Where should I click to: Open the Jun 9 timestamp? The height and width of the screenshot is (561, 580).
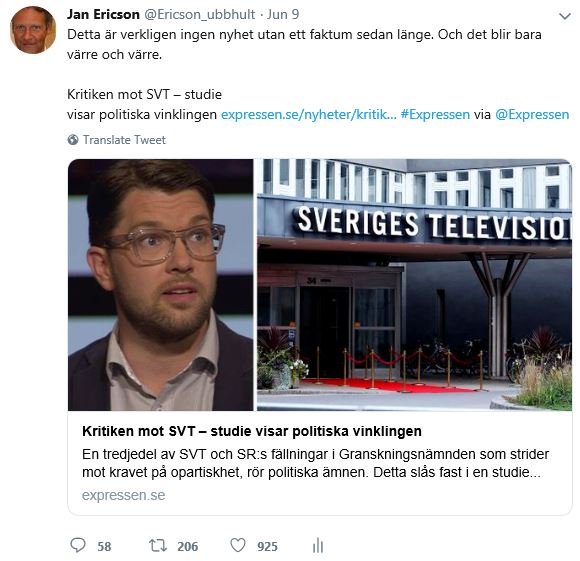[x=283, y=14]
